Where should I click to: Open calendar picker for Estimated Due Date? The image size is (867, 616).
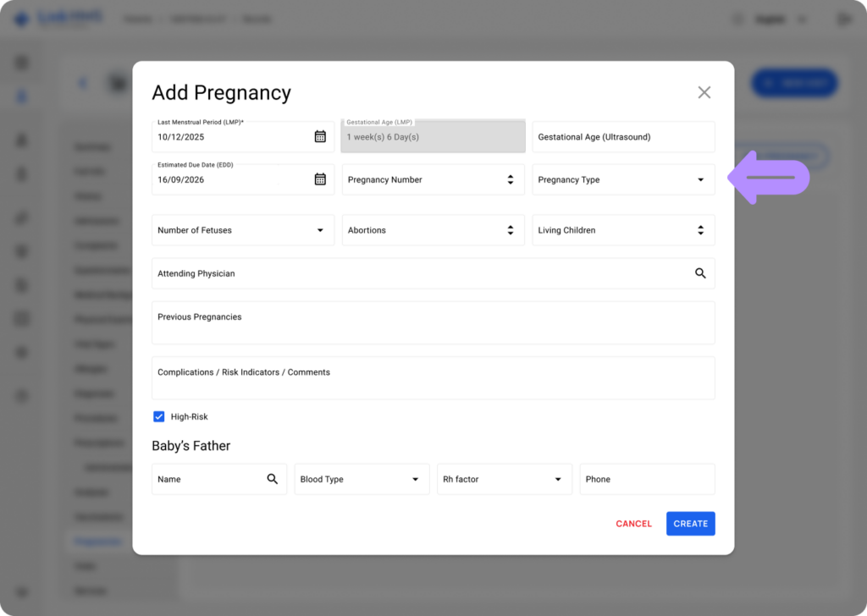coord(320,179)
